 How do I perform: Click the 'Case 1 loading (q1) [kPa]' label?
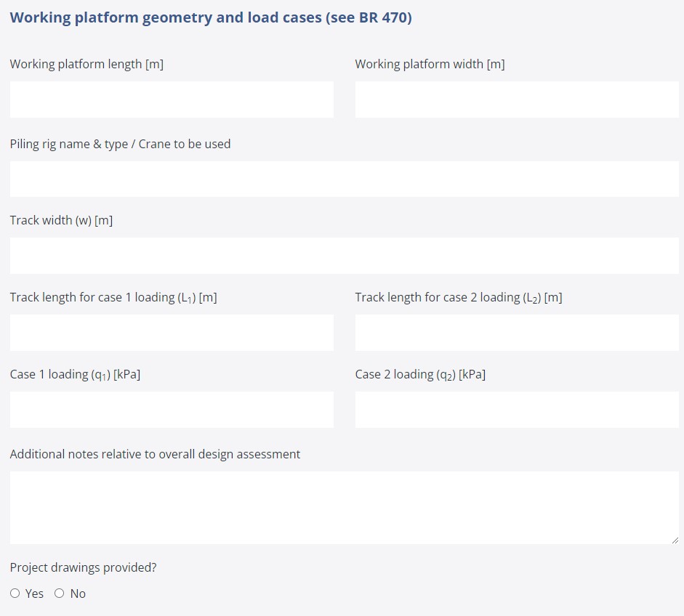coord(75,375)
